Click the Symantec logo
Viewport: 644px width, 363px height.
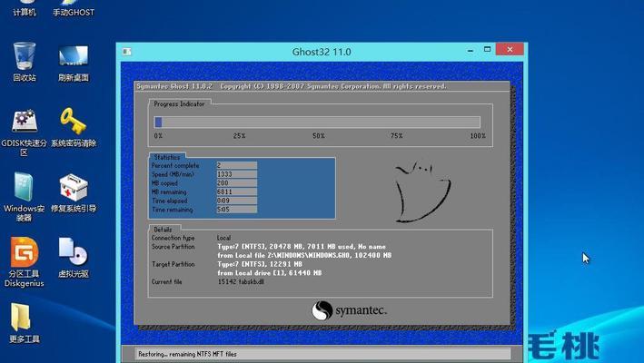tap(349, 310)
